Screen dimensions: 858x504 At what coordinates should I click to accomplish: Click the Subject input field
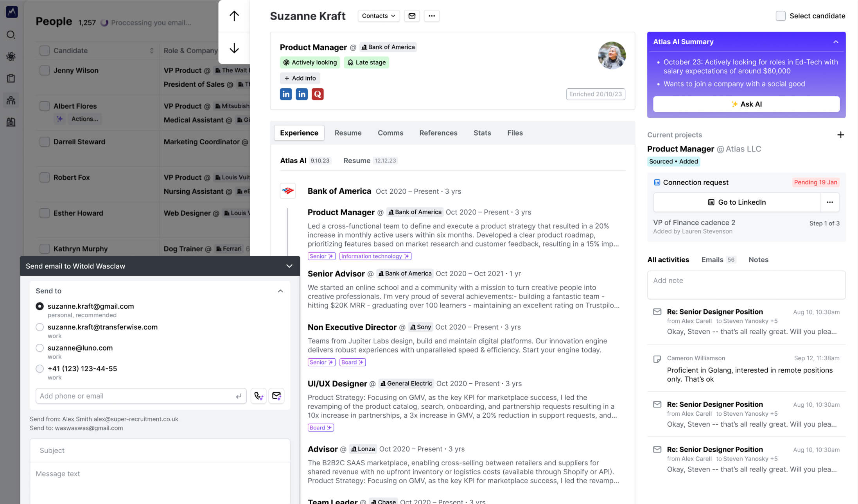pyautogui.click(x=160, y=450)
